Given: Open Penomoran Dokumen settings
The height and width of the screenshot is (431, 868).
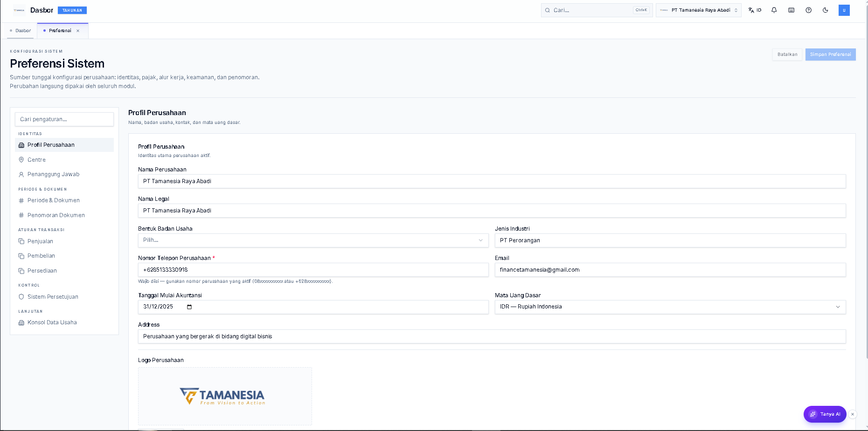Looking at the screenshot, I should point(64,215).
